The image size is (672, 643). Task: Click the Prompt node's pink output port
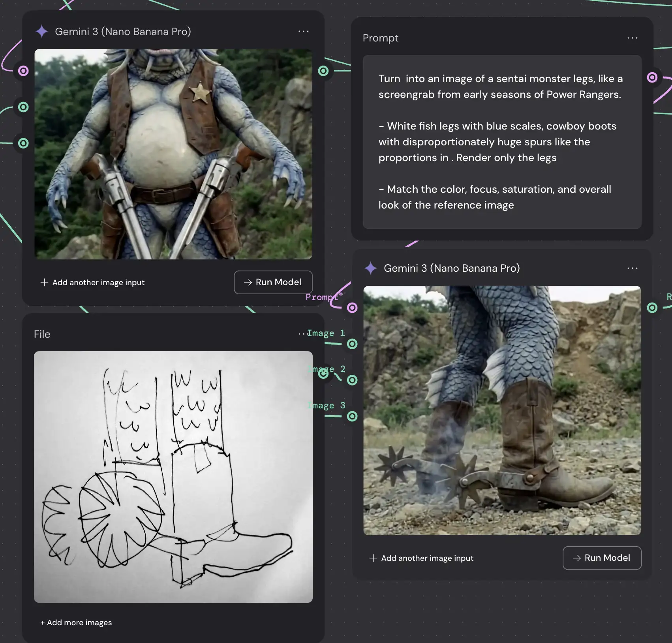coord(652,77)
